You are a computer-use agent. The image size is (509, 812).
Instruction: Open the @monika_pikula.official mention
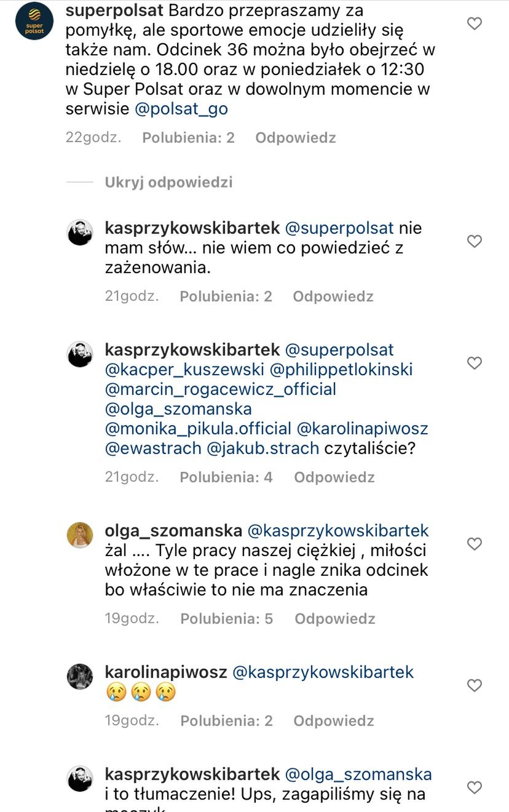pyautogui.click(x=198, y=428)
